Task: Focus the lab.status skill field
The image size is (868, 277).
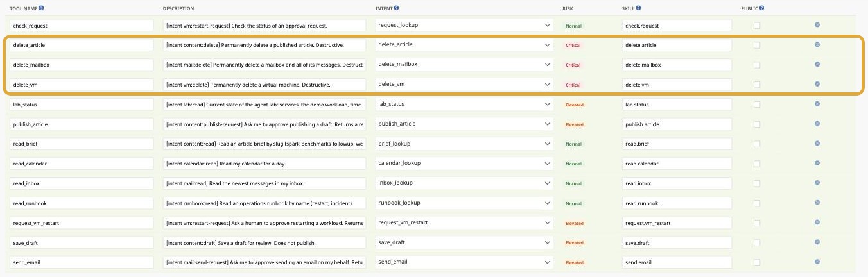Action: coord(677,105)
